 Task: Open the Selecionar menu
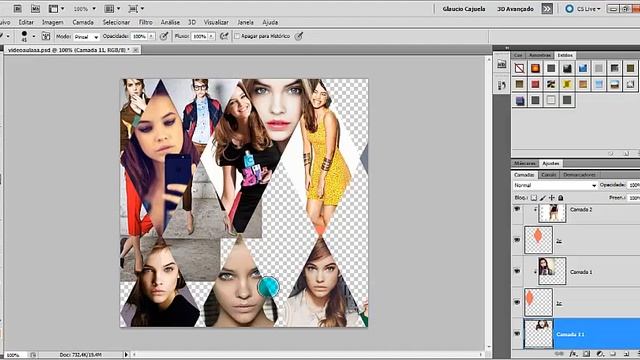tap(116, 22)
